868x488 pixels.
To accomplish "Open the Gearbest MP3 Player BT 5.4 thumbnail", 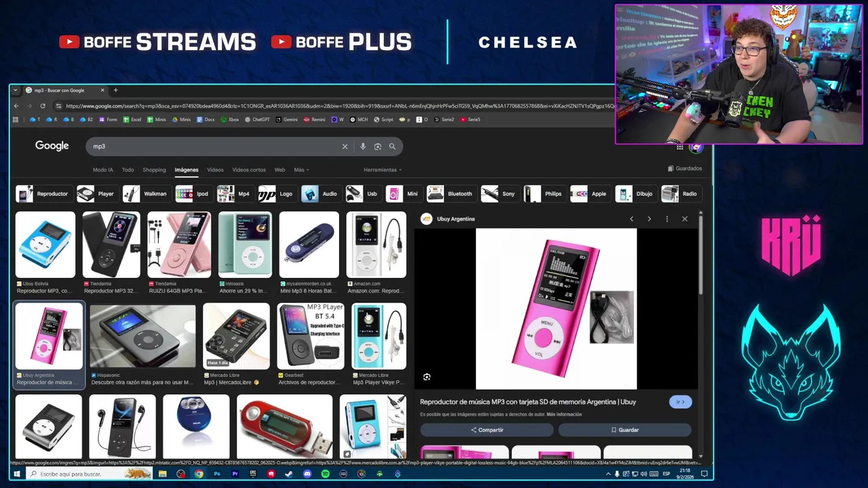I will tap(311, 337).
